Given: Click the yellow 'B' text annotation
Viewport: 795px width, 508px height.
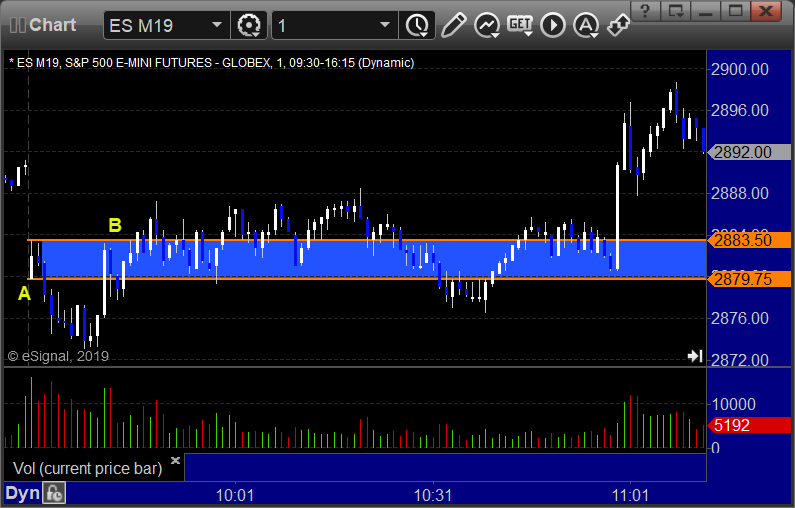Looking at the screenshot, I should (x=115, y=225).
